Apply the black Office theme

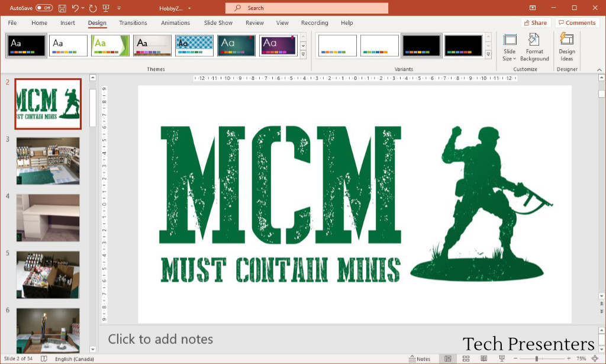pos(26,46)
